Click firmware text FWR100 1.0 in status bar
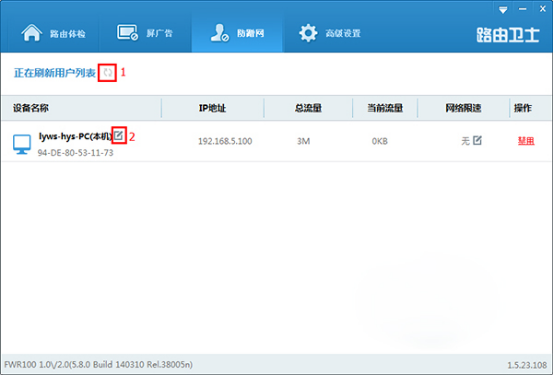This screenshot has width=554, height=376. tap(99, 364)
